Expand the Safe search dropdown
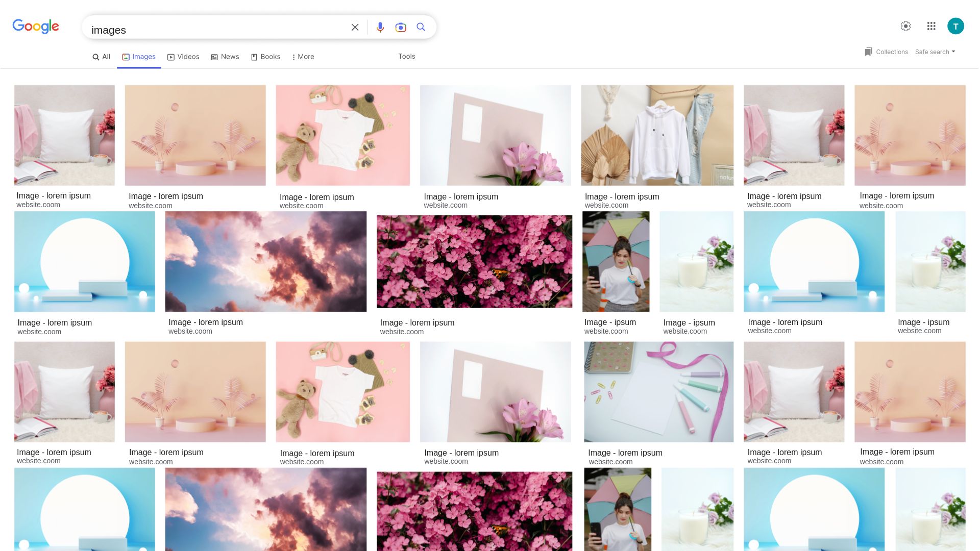This screenshot has height=551, width=980. [935, 52]
